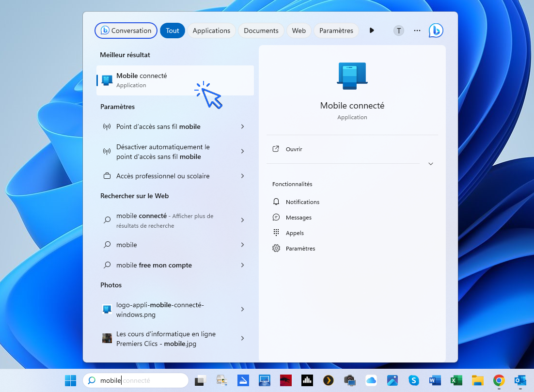Open the three-dots options menu

(417, 31)
